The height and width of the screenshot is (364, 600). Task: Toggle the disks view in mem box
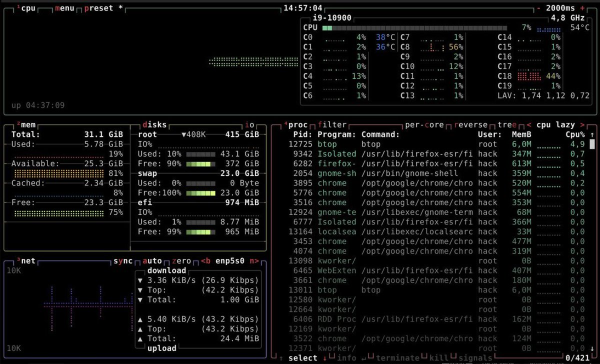tap(155, 124)
